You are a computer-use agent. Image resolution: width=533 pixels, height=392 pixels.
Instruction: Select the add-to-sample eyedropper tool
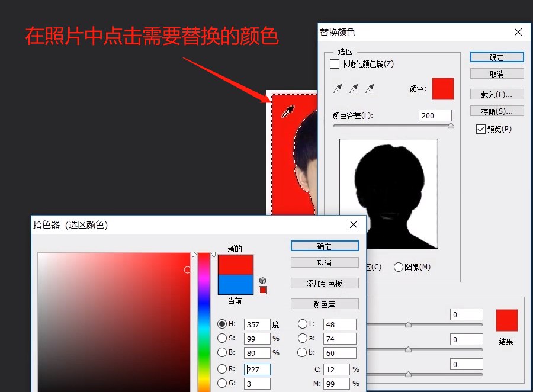click(354, 89)
